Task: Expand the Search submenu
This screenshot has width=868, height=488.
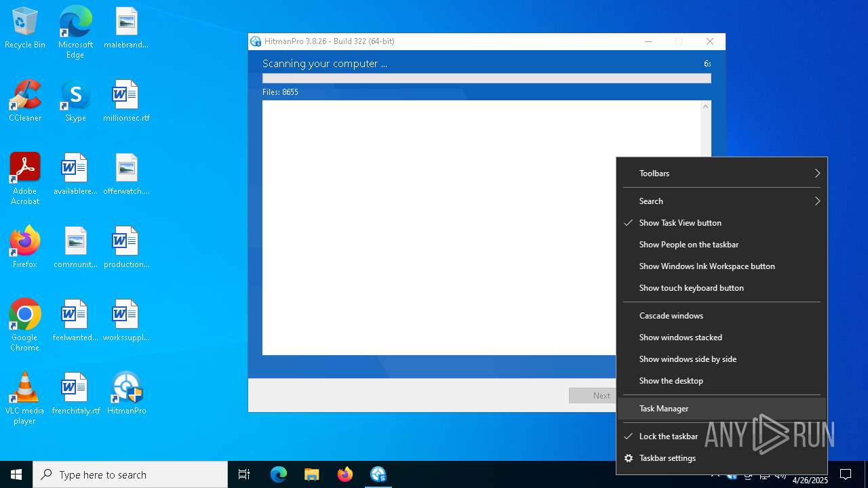Action: tap(722, 201)
